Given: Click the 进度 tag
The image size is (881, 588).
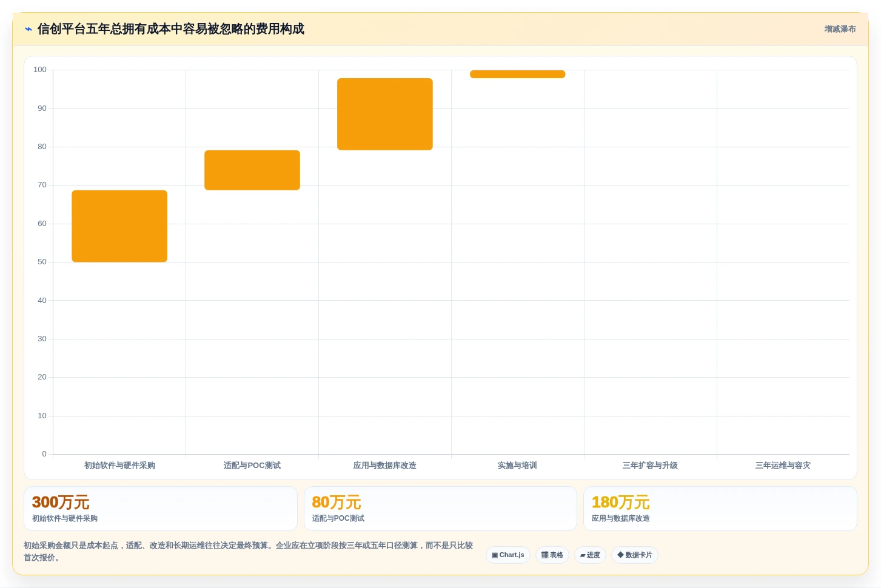Looking at the screenshot, I should coord(590,555).
